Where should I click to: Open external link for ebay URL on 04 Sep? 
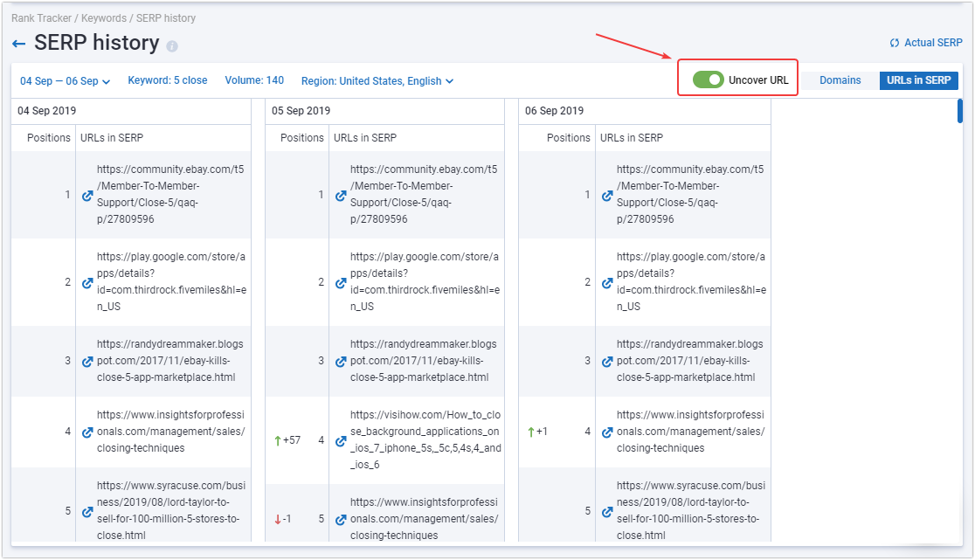pos(87,195)
